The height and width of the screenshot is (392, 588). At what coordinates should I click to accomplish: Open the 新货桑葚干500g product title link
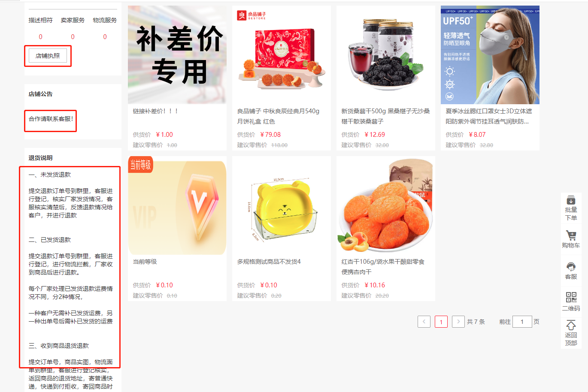[385, 116]
